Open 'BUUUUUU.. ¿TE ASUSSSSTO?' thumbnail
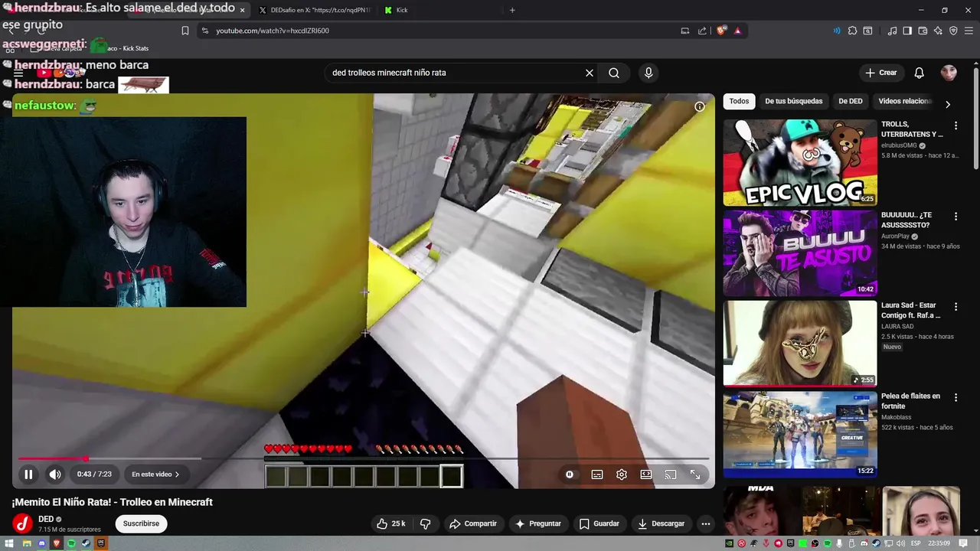 tap(800, 253)
